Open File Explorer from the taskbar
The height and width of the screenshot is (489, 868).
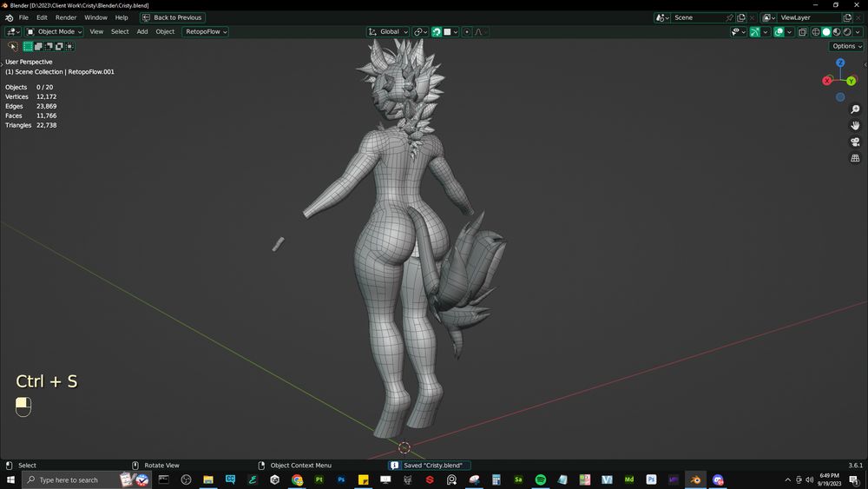pos(208,479)
